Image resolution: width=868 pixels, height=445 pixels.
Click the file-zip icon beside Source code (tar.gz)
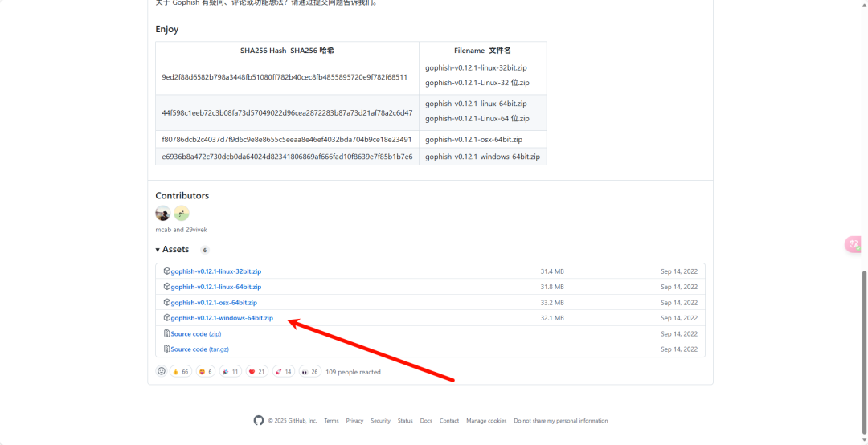coord(166,349)
